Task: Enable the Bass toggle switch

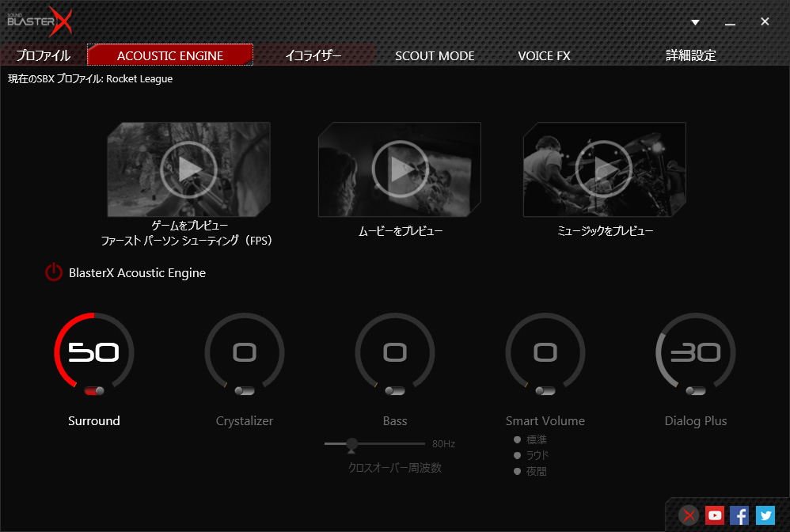Action: click(395, 390)
